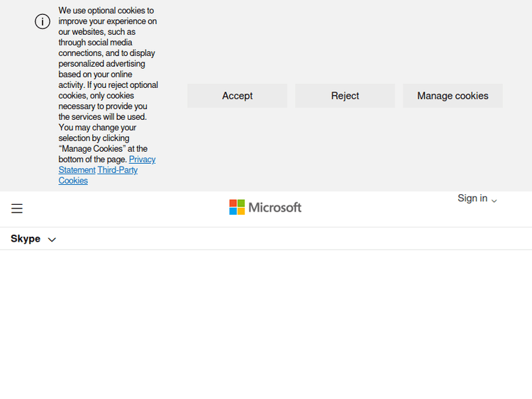Screen dimensions: 532x399
Task: Select the Skype menu label
Action: tap(26, 239)
